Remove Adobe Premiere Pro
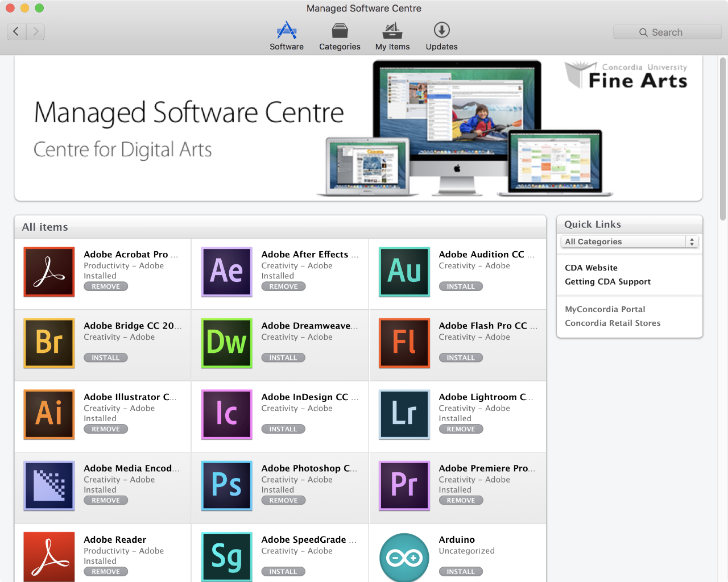Viewport: 728px width, 582px height. 461,501
